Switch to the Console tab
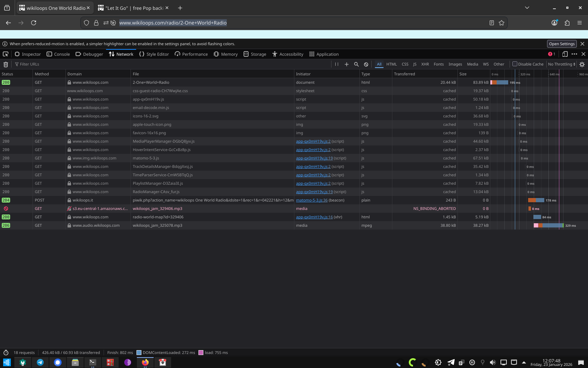Viewport: 588px width, 368px height. (58, 54)
